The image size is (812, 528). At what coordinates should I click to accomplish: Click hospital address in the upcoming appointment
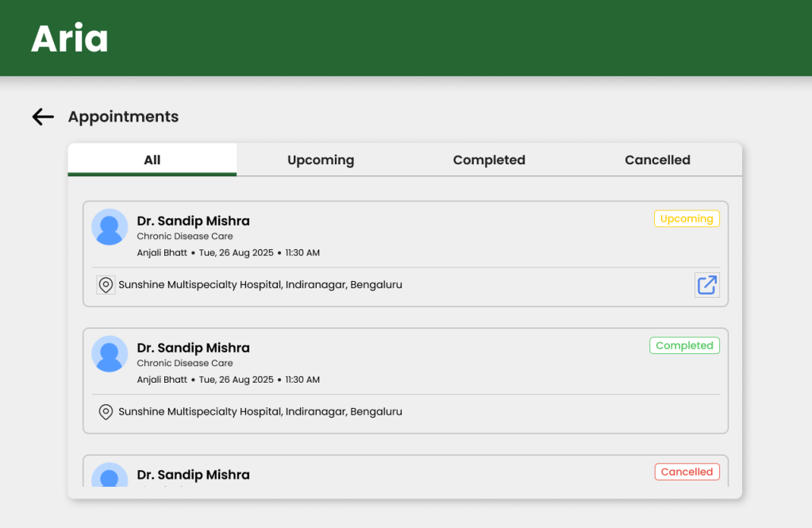[x=260, y=284]
